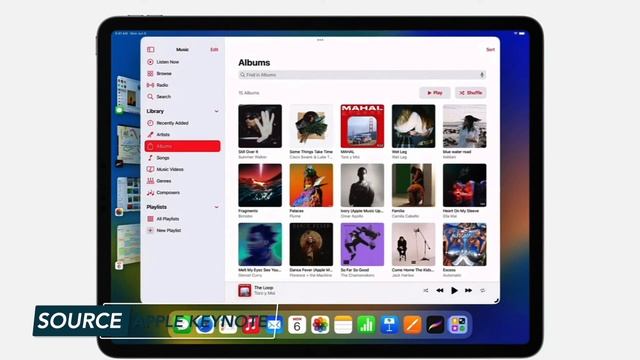Open the Palaces album cover
Viewport: 640px width, 360px height.
(x=311, y=185)
